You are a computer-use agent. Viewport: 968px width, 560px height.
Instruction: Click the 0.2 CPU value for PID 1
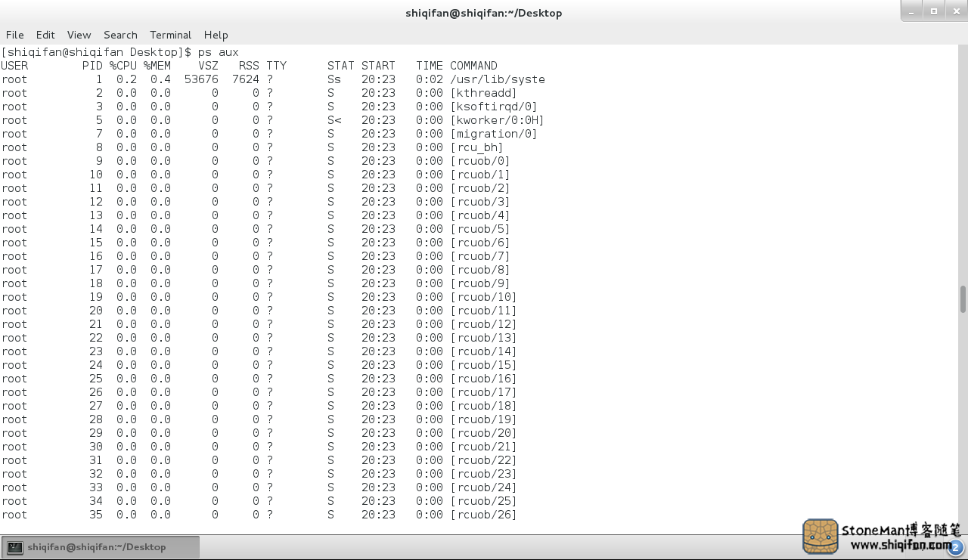point(127,79)
